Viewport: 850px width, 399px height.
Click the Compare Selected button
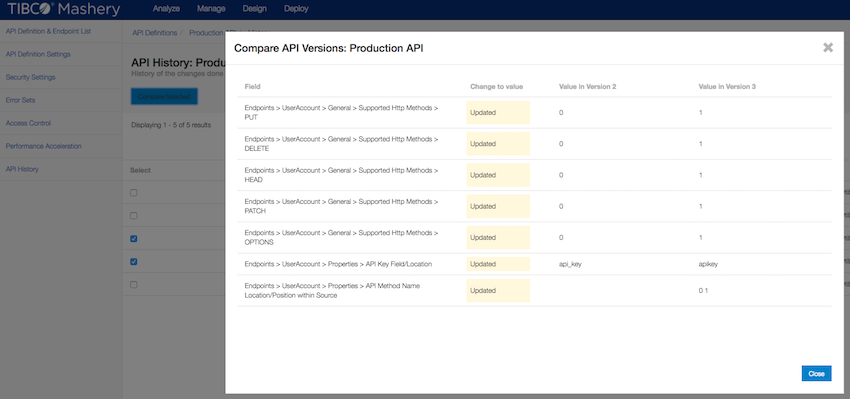(x=164, y=96)
